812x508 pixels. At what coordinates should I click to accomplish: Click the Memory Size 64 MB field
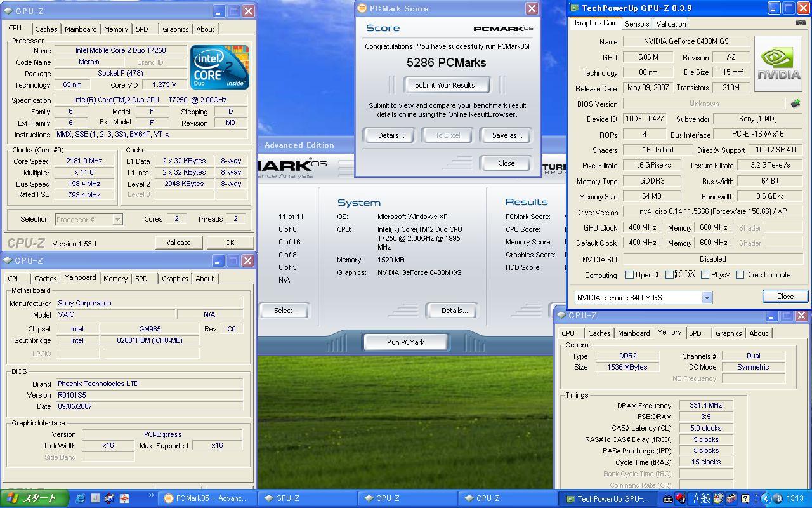click(651, 197)
